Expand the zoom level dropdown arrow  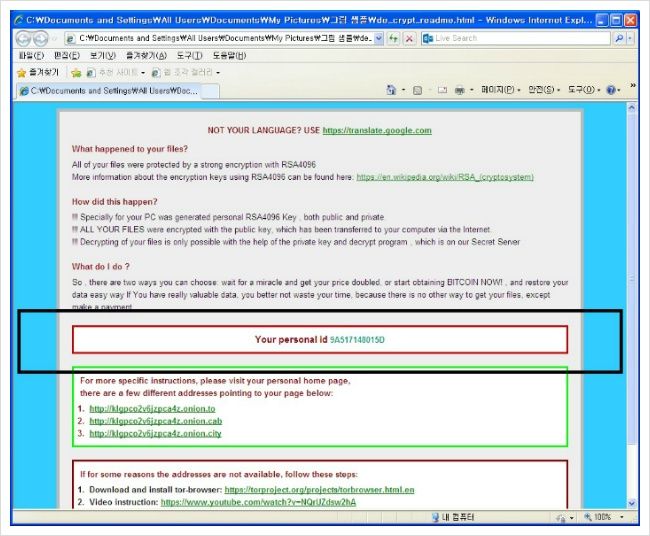click(621, 517)
